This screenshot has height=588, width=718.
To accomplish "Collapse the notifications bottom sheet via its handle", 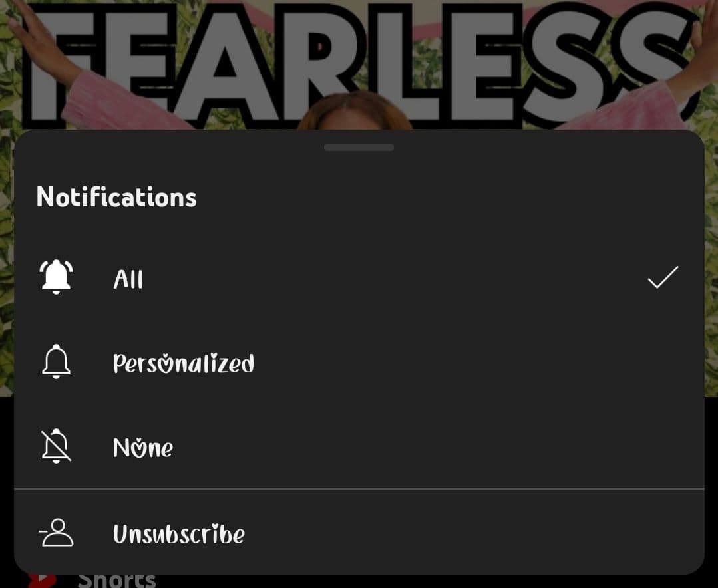I will tap(359, 147).
